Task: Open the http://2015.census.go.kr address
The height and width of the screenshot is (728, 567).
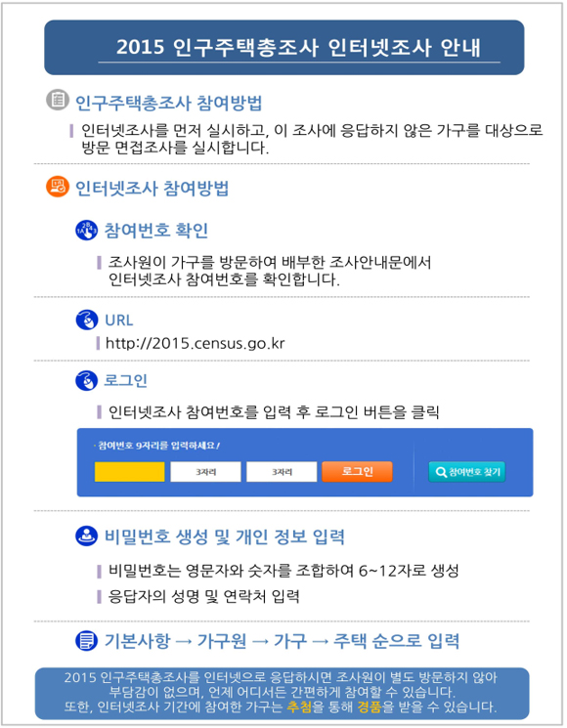Action: click(x=196, y=344)
